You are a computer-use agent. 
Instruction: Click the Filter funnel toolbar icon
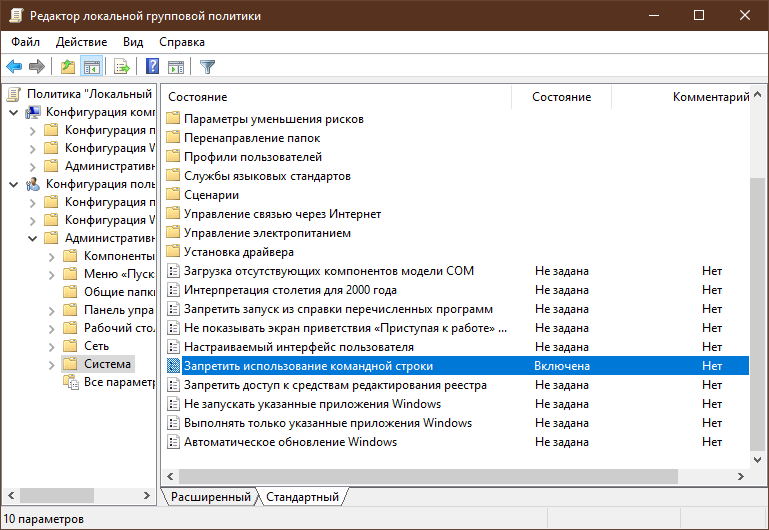tap(207, 66)
